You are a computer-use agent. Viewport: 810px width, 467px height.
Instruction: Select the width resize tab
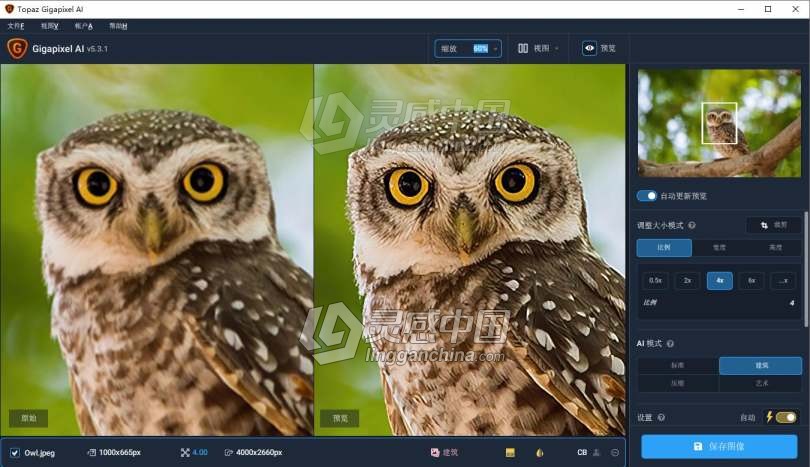tap(719, 247)
